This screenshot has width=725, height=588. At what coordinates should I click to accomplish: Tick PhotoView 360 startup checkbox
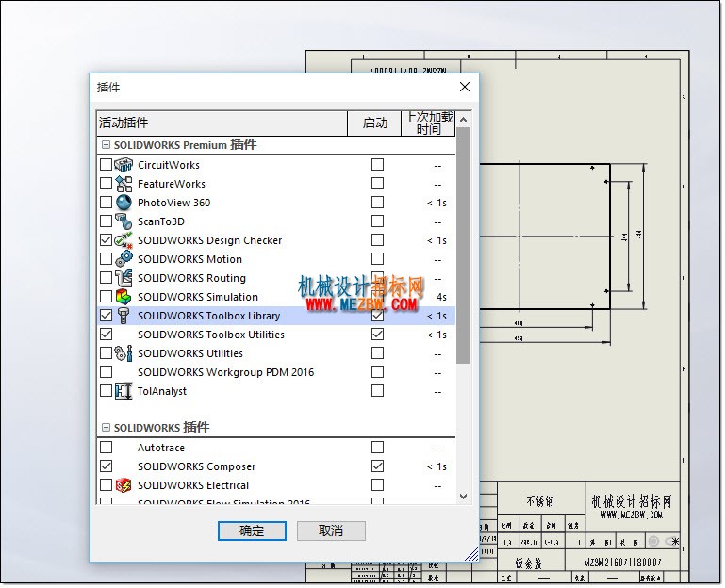click(x=377, y=203)
